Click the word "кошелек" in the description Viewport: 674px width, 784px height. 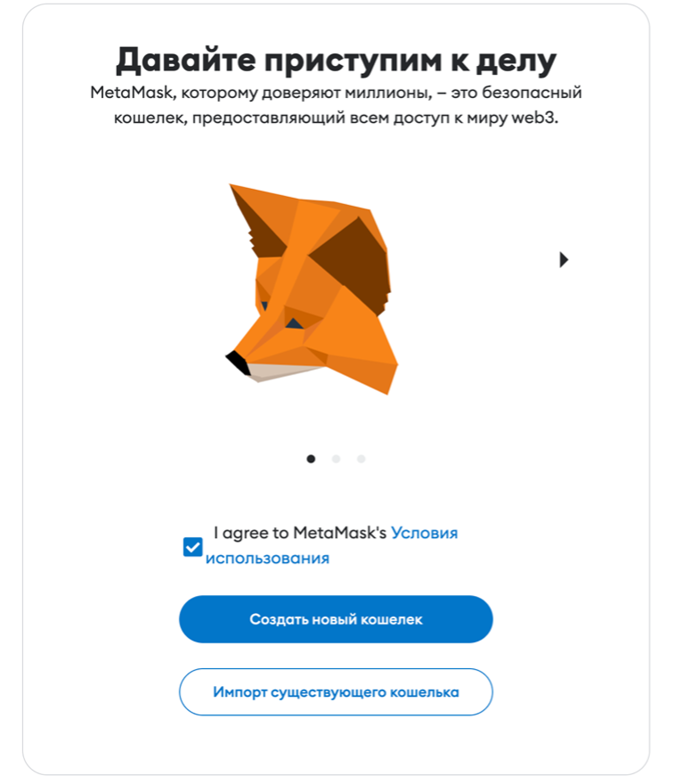tap(150, 118)
